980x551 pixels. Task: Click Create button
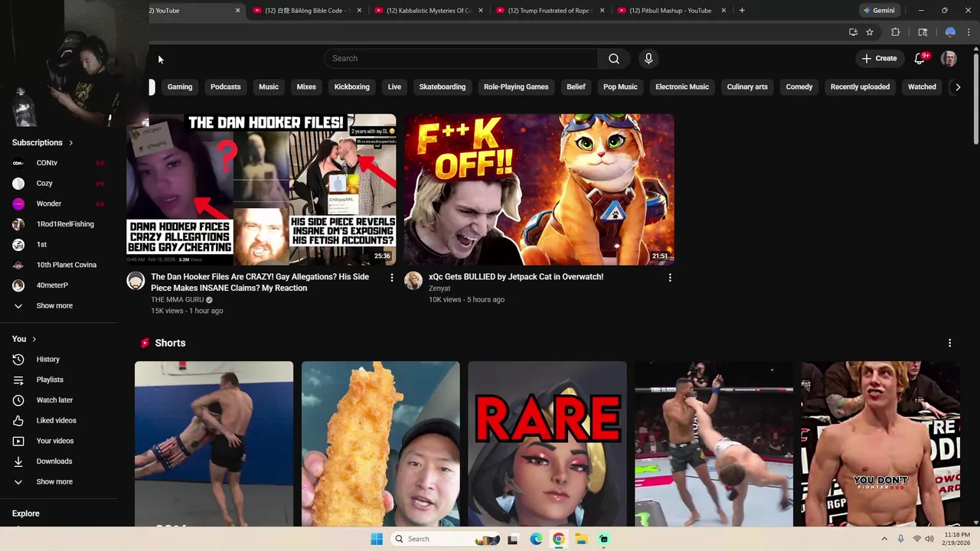click(879, 58)
